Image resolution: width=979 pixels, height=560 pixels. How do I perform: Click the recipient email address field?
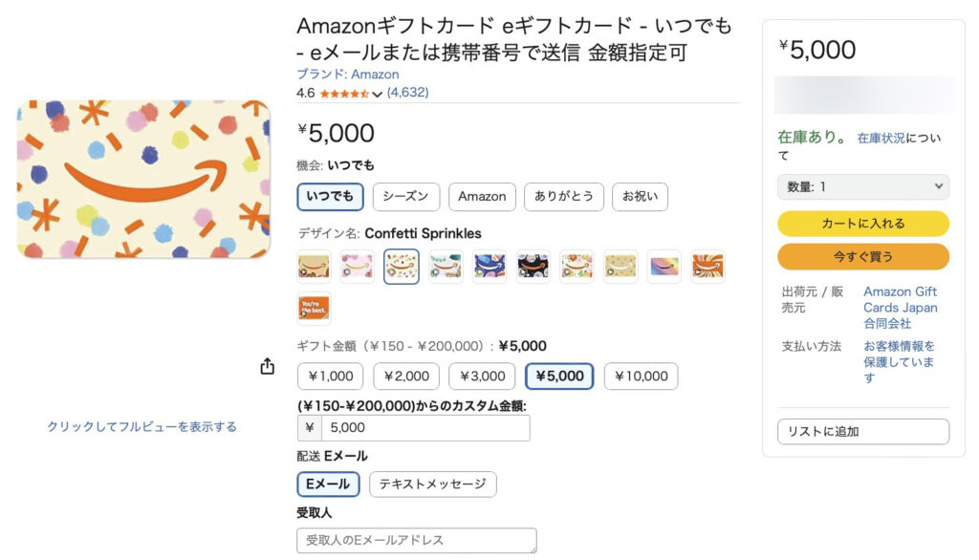(417, 542)
